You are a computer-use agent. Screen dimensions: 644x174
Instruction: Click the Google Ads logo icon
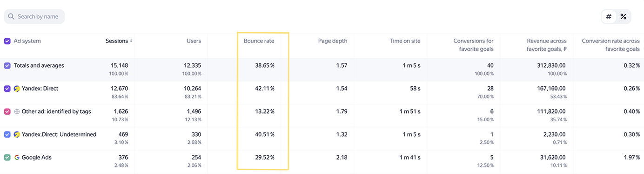click(x=17, y=158)
